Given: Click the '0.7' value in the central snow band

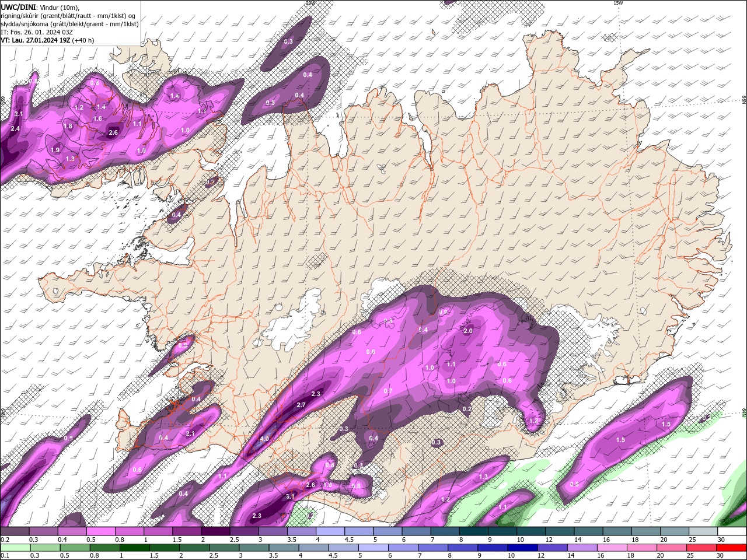Looking at the screenshot, I should point(388,391).
